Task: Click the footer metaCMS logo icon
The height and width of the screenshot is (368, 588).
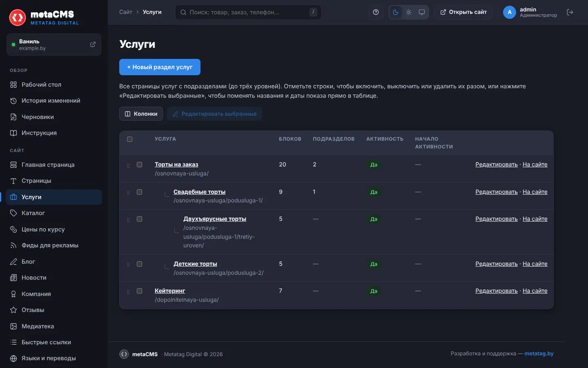Action: tap(124, 354)
